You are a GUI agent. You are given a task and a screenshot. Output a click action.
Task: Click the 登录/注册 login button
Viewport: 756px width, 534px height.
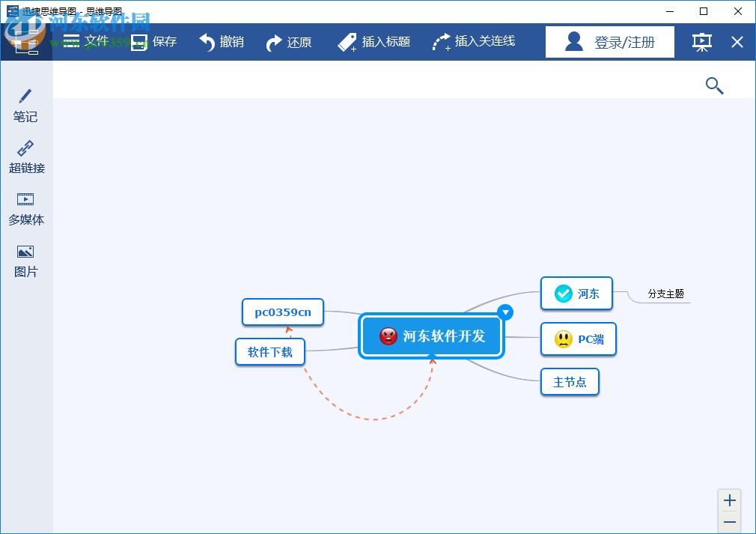tap(609, 41)
